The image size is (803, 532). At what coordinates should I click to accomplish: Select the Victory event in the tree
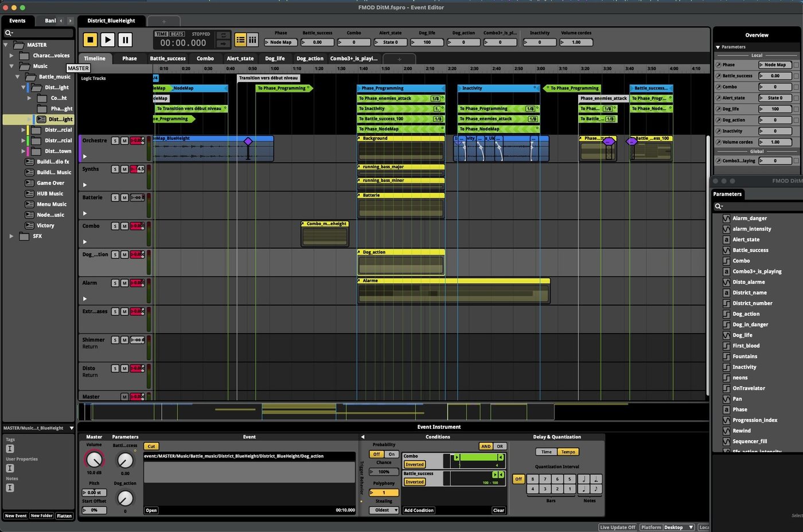coord(45,225)
